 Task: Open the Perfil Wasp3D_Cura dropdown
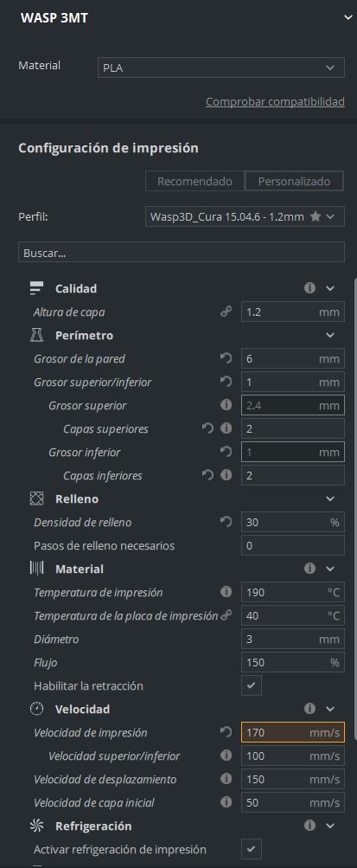point(245,217)
